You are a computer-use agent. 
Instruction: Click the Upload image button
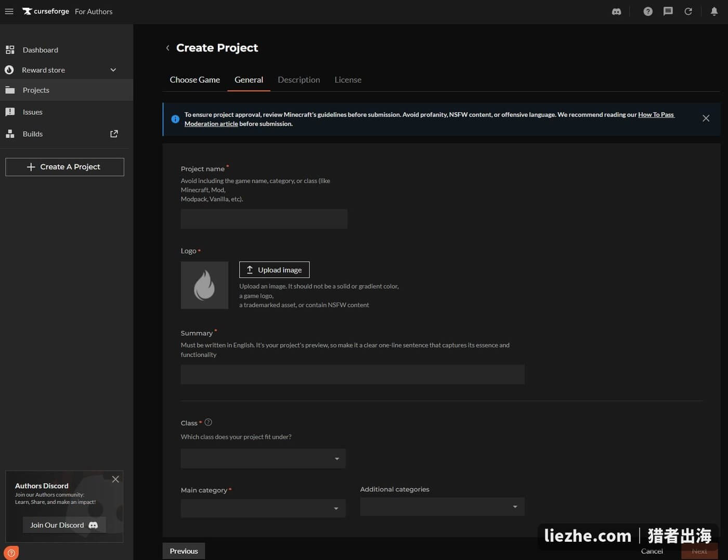274,270
